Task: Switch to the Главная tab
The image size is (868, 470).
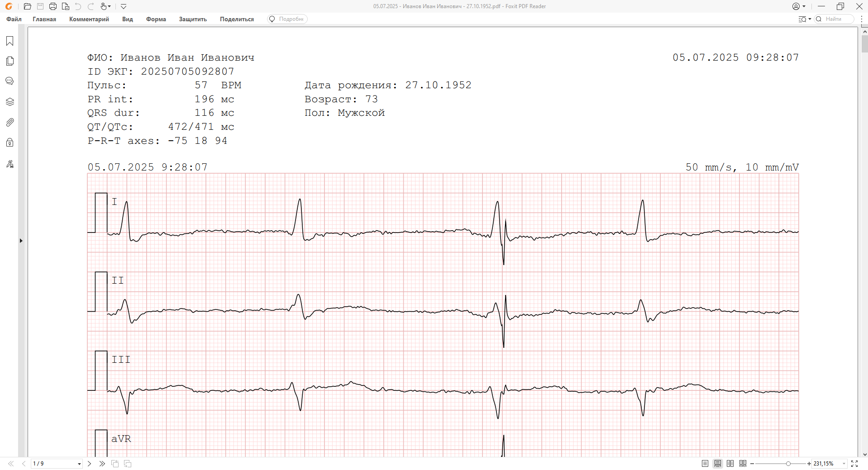Action: click(44, 19)
